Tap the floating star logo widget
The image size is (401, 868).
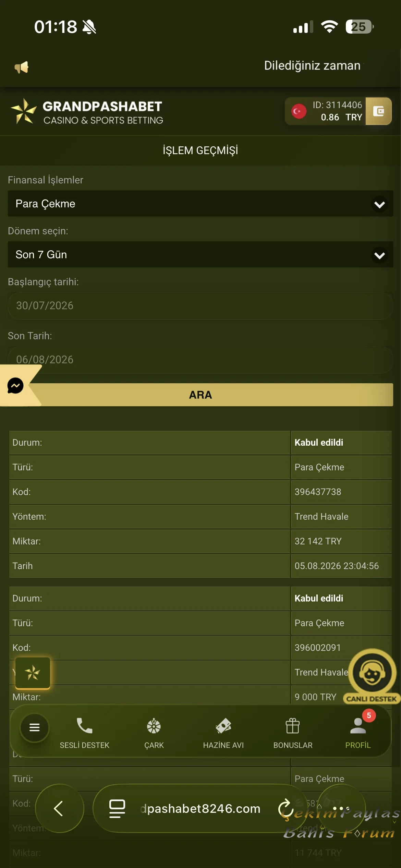click(33, 673)
